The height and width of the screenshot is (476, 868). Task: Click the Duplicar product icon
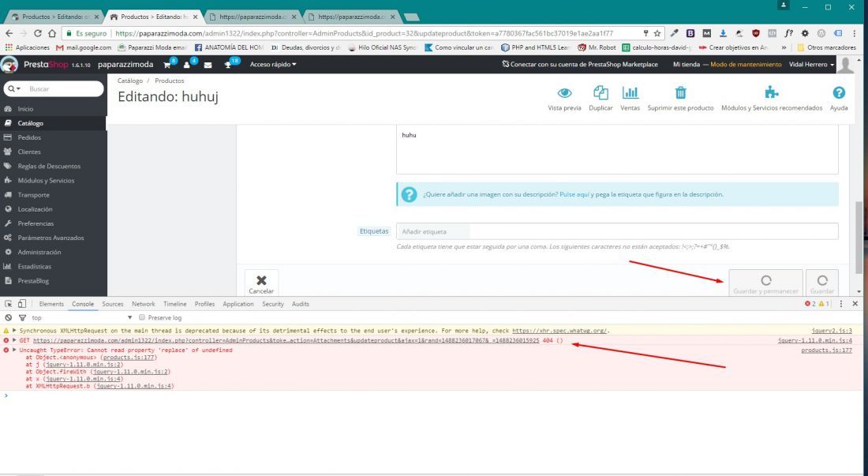click(x=600, y=92)
